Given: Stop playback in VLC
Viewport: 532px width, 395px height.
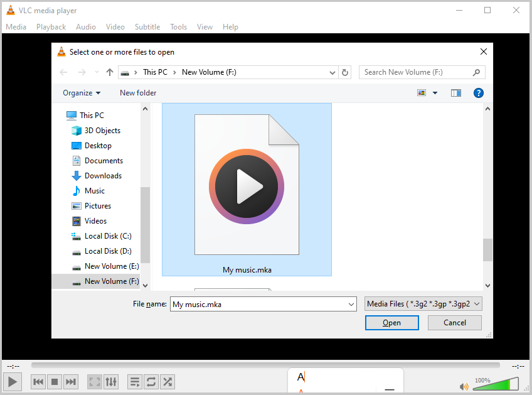Looking at the screenshot, I should pyautogui.click(x=55, y=382).
